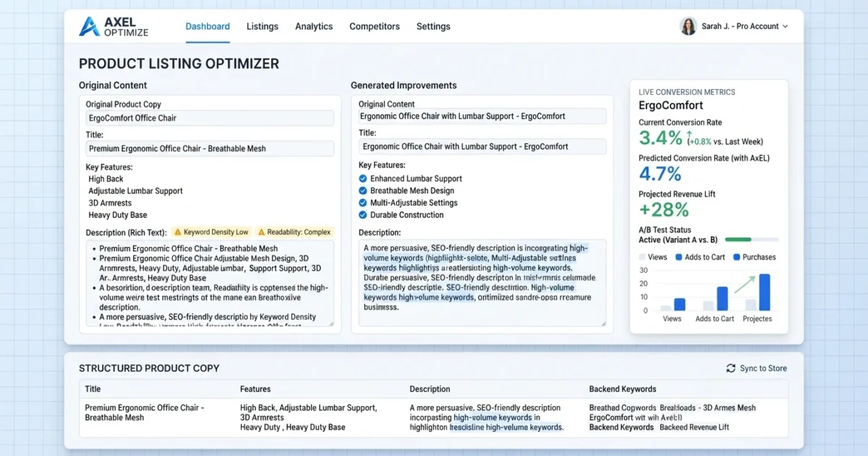The height and width of the screenshot is (456, 868).
Task: Click the generated description resize handle
Action: [x=603, y=323]
